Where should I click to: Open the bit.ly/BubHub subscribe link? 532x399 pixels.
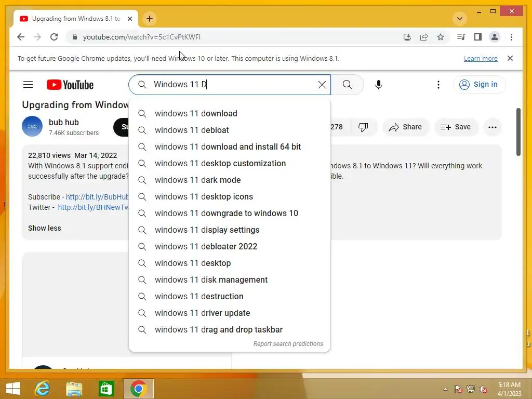click(97, 197)
